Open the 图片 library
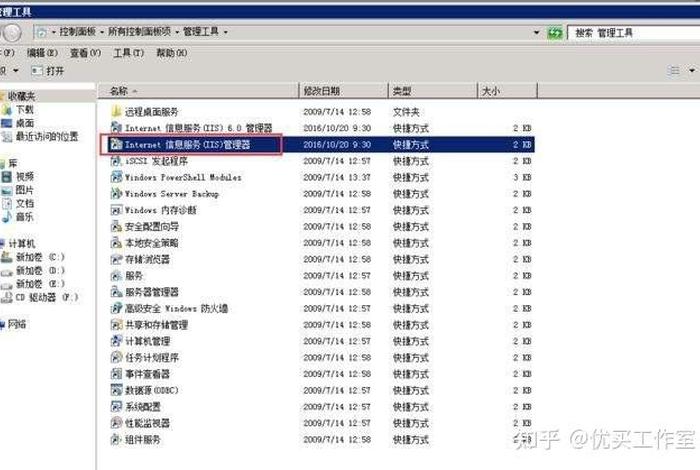The height and width of the screenshot is (470, 700). (x=25, y=190)
